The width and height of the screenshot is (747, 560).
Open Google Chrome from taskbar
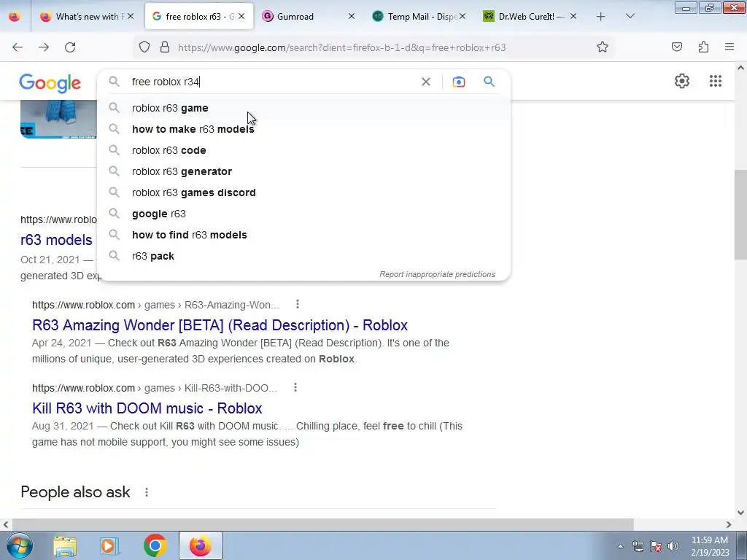pos(155,546)
